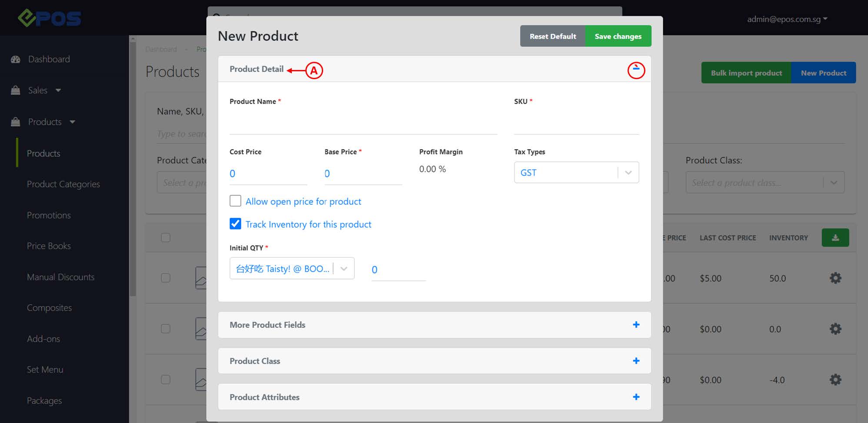
Task: Go to Product Categories in sidebar
Action: point(63,184)
